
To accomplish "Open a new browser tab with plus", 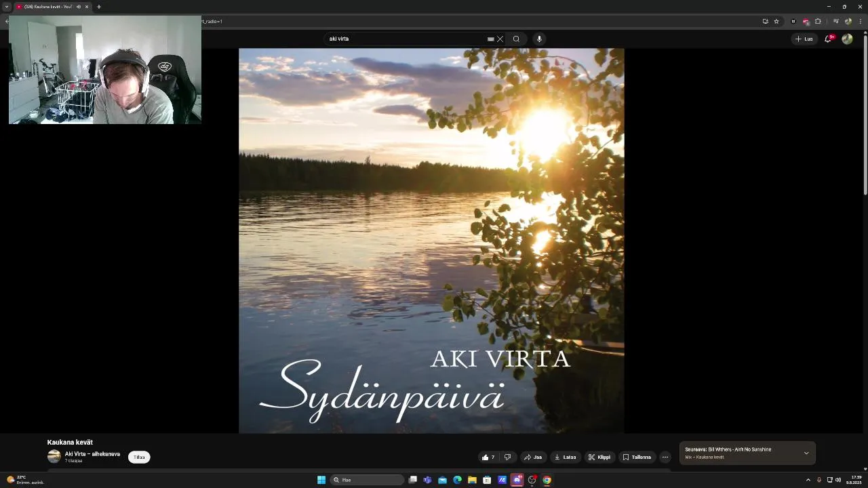I will (x=99, y=7).
